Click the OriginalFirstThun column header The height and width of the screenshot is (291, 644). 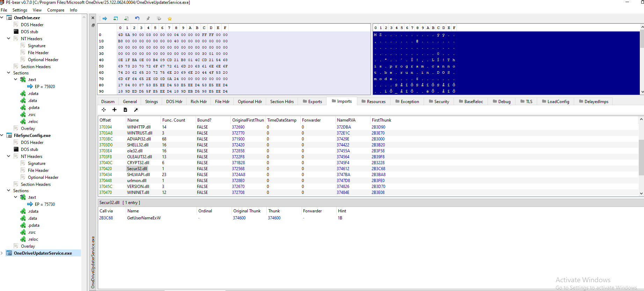pyautogui.click(x=248, y=120)
